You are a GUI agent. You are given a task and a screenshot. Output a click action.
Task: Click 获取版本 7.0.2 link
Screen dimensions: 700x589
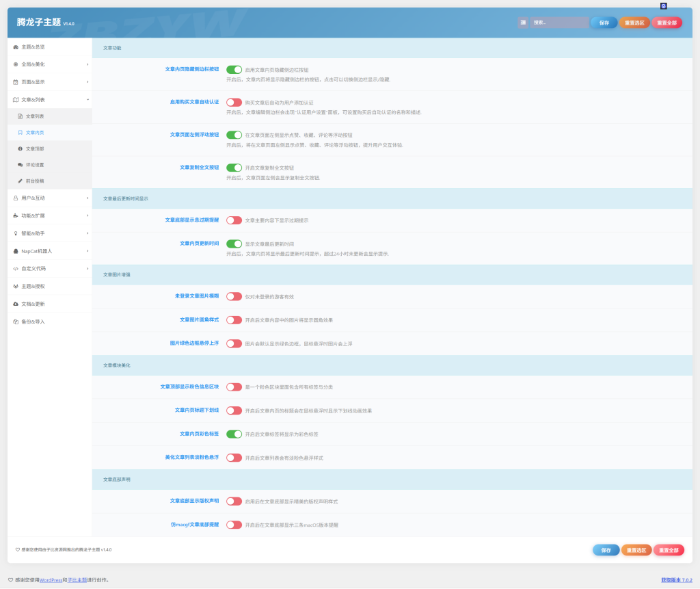point(677,581)
